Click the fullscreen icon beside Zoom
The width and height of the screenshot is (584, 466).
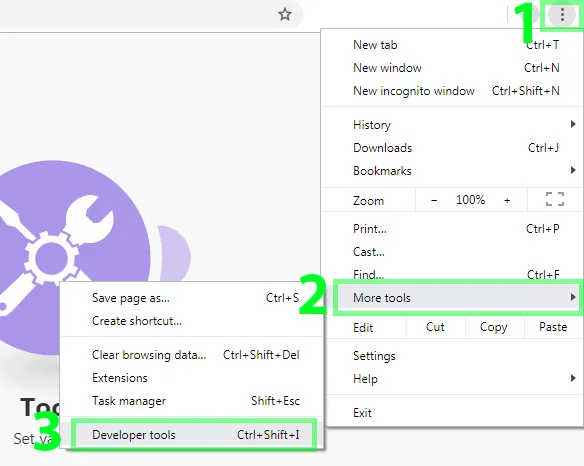tap(555, 200)
